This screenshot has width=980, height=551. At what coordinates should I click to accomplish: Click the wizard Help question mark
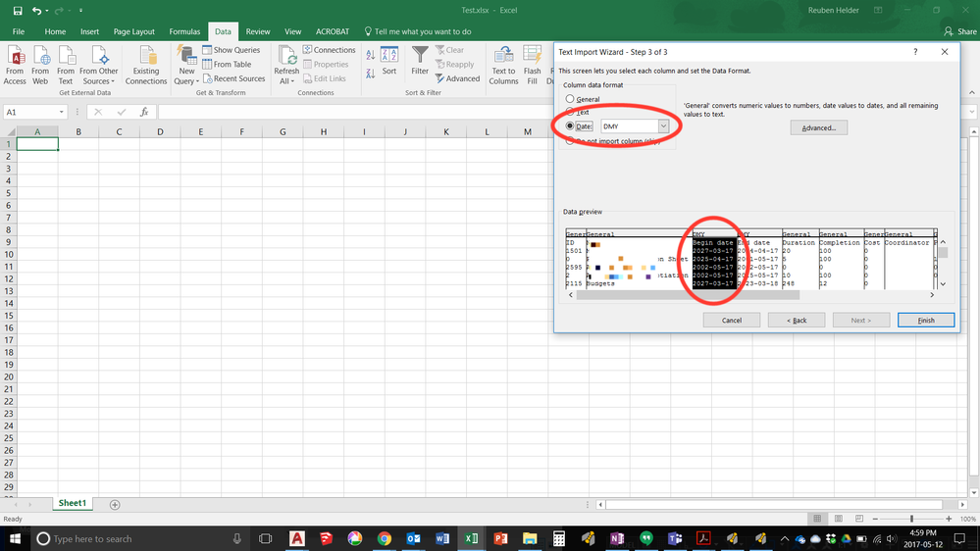point(915,52)
